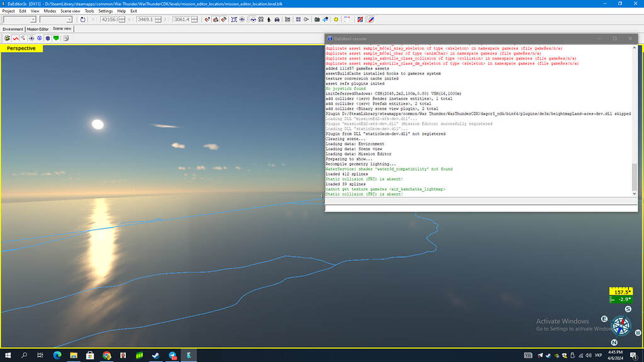Click the Z coordinate field showing 3061.4
Image resolution: width=644 pixels, height=362 pixels.
(182, 19)
